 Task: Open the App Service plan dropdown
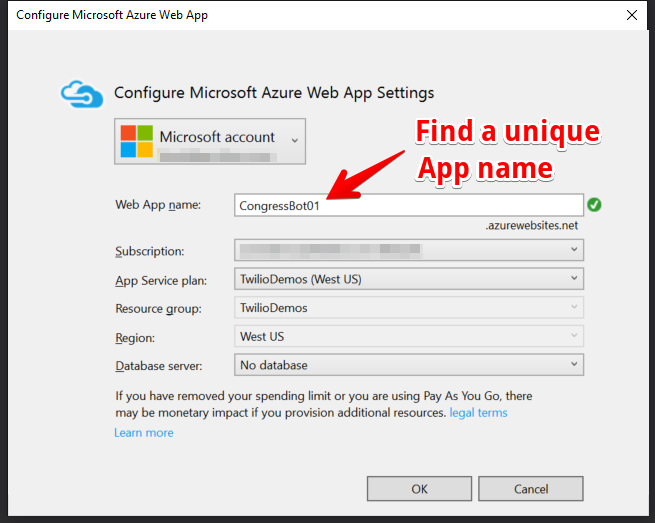point(409,279)
